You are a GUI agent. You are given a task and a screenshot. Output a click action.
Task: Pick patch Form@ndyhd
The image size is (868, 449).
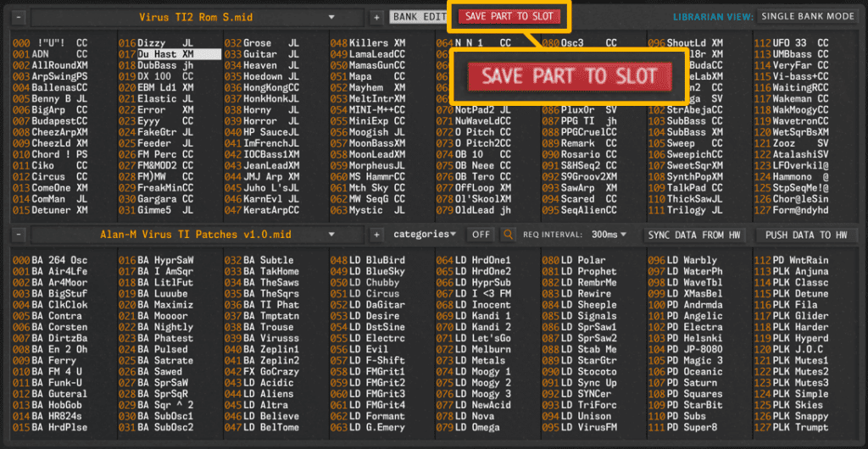(x=792, y=210)
